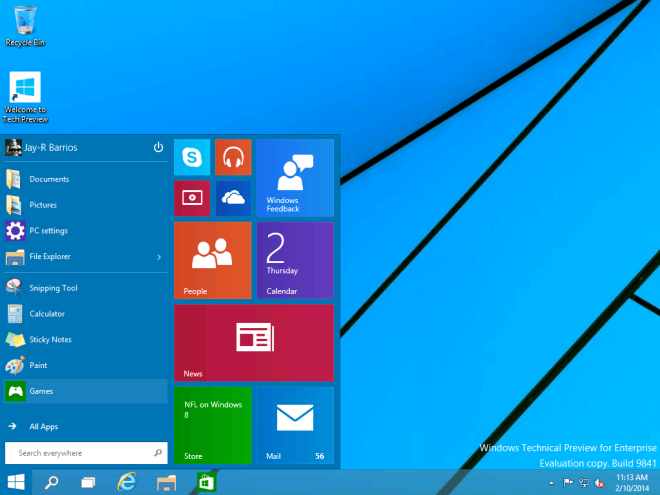The height and width of the screenshot is (495, 660).
Task: Click the power button icon
Action: tap(158, 147)
